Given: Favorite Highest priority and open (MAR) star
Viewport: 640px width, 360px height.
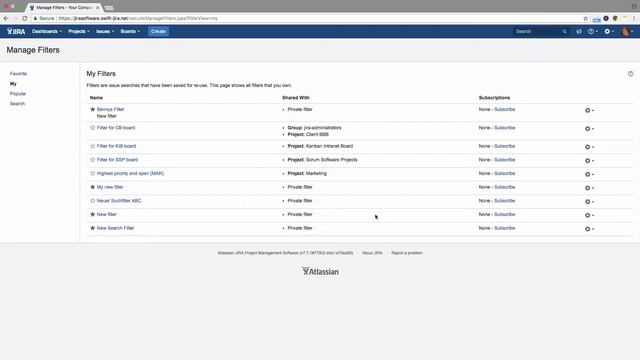Looking at the screenshot, I should (93, 173).
